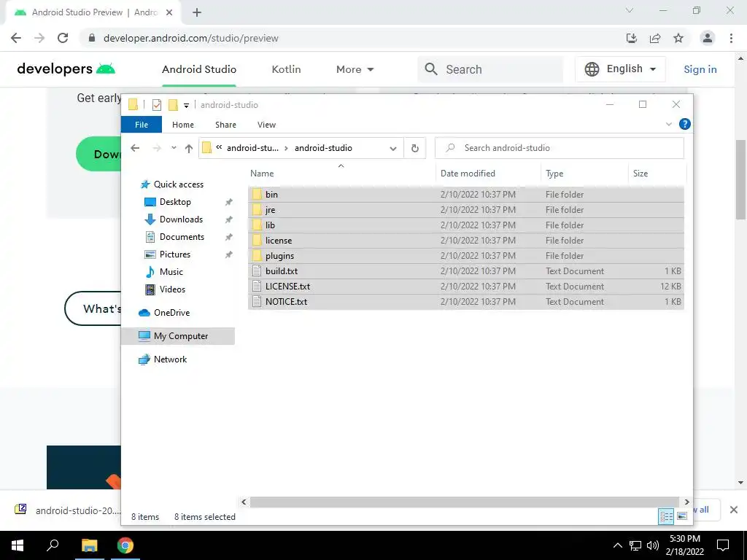The height and width of the screenshot is (560, 747).
Task: Open the bin folder icon
Action: 257,194
